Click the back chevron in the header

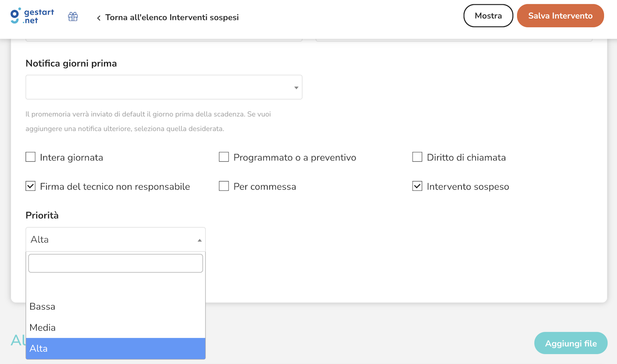tap(98, 17)
